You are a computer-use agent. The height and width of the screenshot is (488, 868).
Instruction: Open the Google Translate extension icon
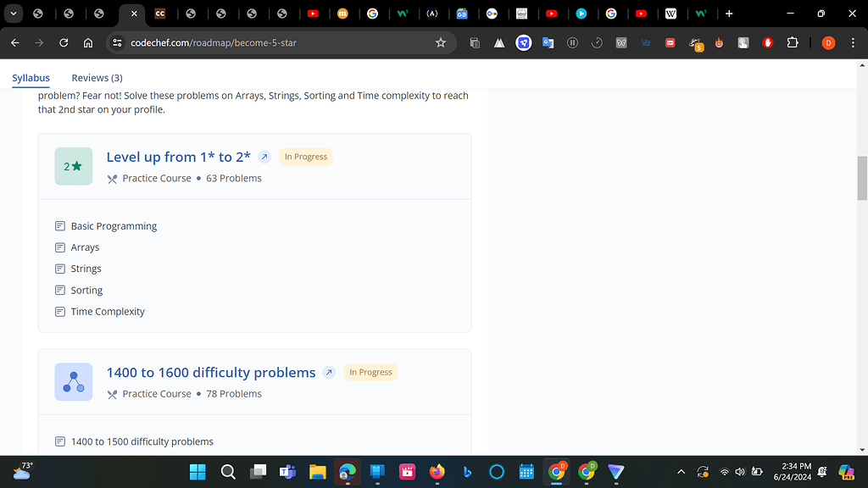547,42
